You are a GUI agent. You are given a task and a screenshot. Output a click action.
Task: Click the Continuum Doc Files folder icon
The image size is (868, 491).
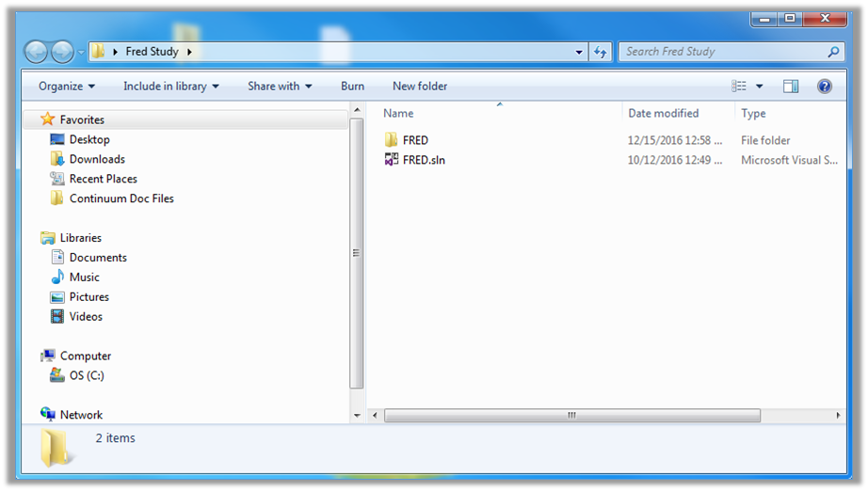(57, 198)
